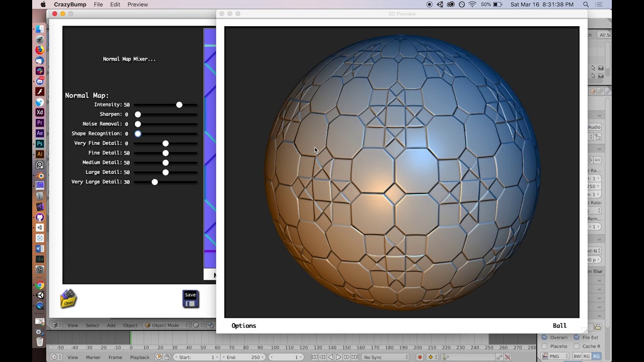Open GitHub Desktop from the dock
Screen dimensions: 644x362
click(x=40, y=217)
